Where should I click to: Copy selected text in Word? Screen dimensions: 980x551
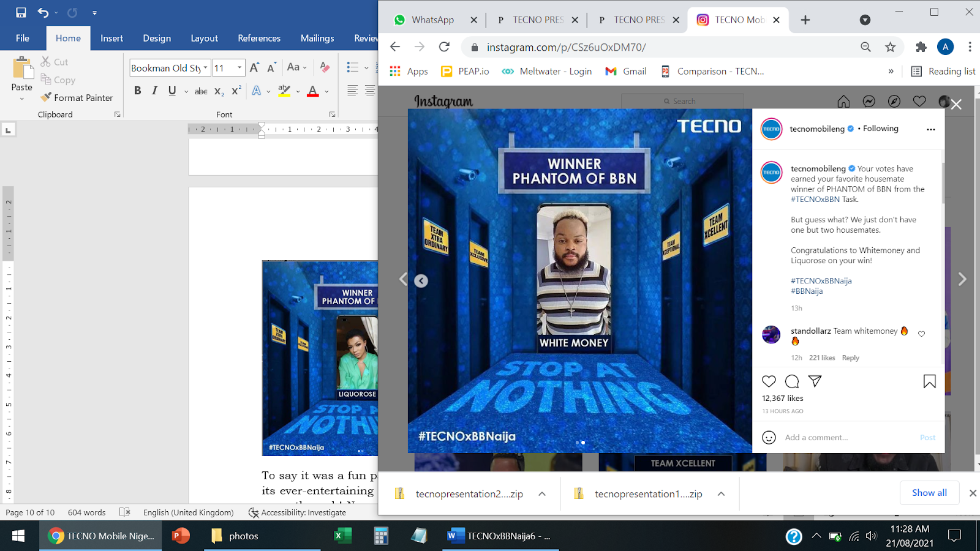58,80
